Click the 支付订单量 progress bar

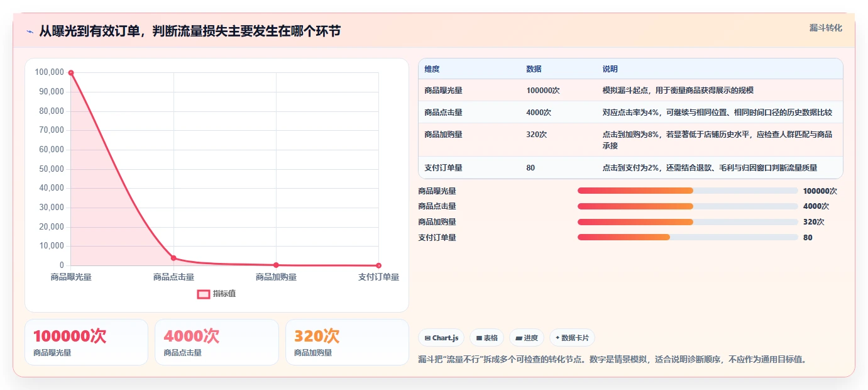[x=688, y=237]
